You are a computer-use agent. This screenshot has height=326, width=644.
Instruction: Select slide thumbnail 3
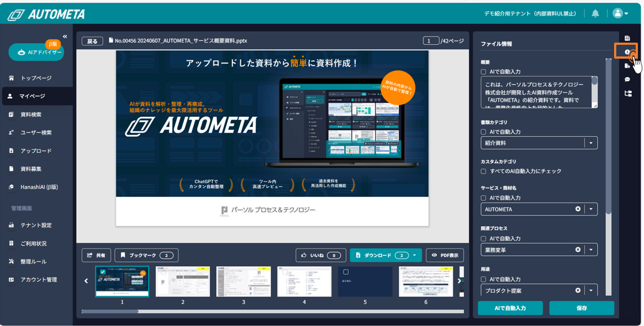coord(243,281)
